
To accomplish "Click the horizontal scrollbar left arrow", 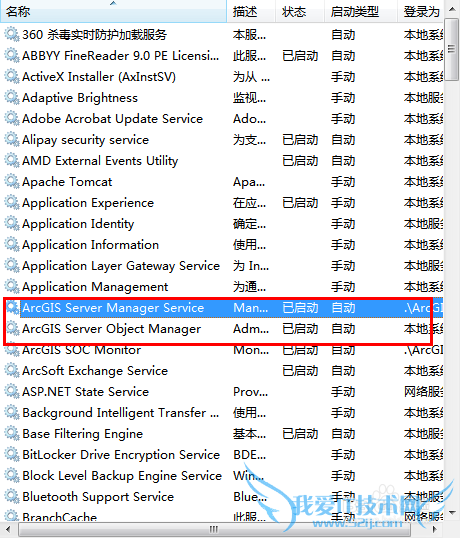I will pos(8,529).
